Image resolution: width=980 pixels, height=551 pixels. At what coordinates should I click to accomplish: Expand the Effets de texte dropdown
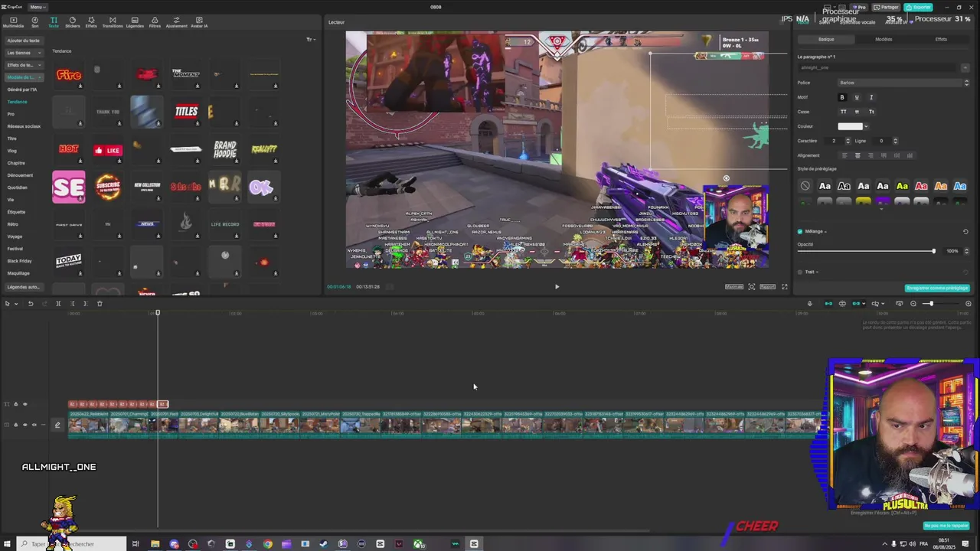(24, 65)
